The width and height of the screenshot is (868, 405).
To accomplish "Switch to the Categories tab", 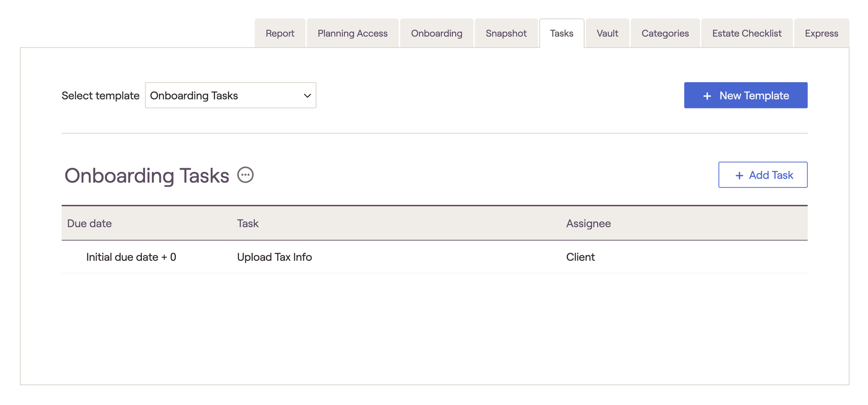I will tap(665, 33).
